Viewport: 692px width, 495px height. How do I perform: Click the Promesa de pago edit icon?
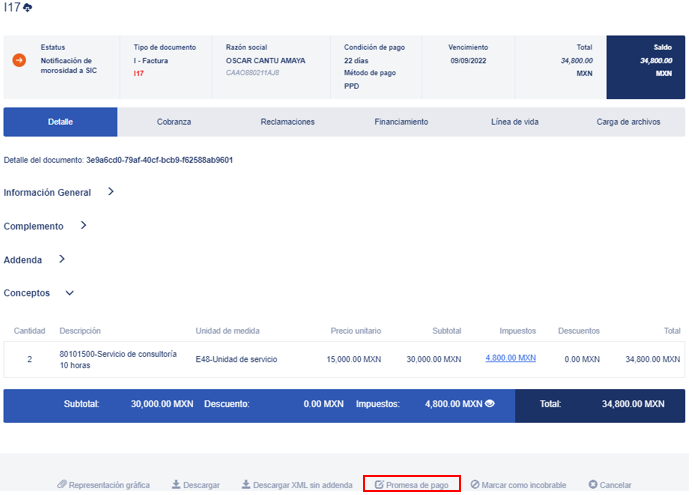pos(379,484)
